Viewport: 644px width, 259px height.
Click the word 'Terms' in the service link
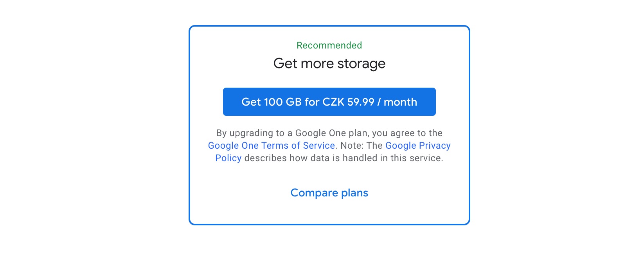pyautogui.click(x=275, y=146)
